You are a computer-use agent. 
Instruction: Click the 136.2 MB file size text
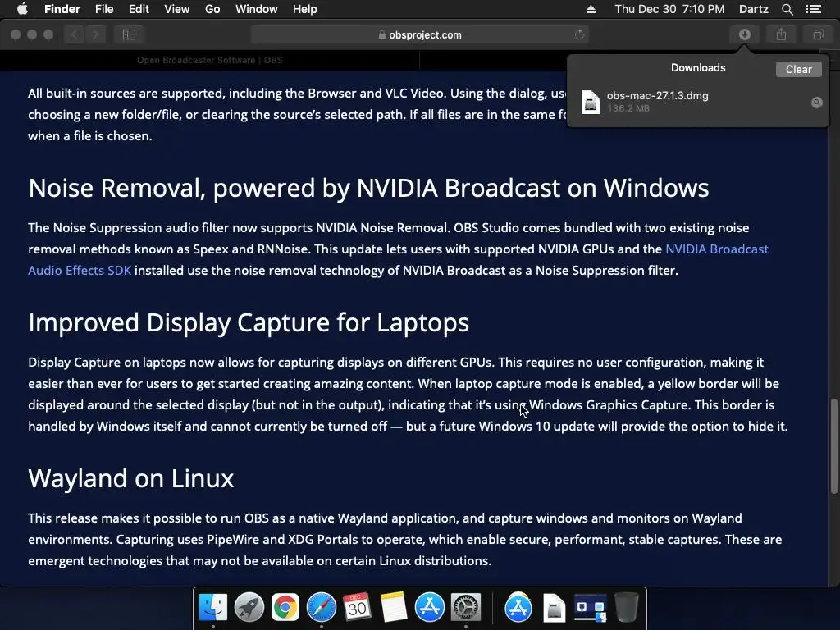click(x=628, y=108)
